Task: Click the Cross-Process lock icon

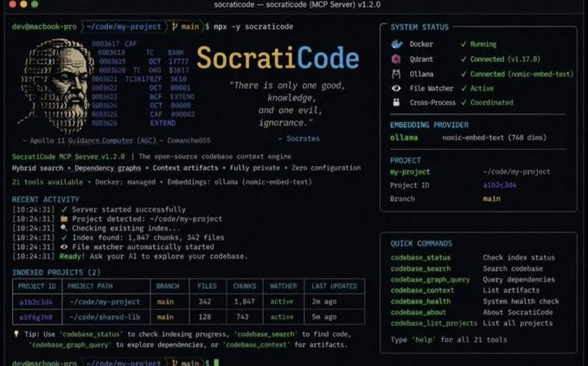Action: click(x=396, y=102)
